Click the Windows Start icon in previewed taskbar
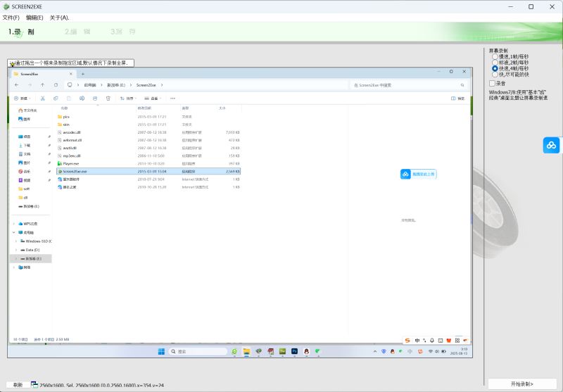 coord(161,351)
